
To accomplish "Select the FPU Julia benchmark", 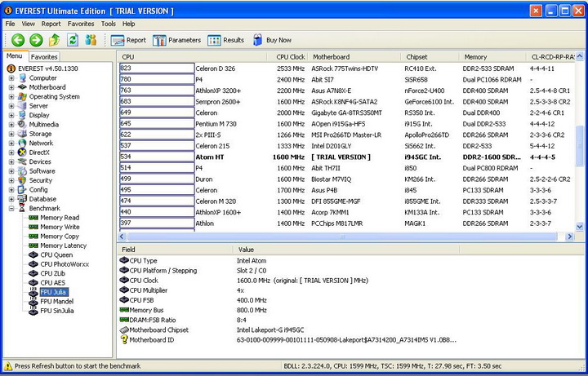I will tap(53, 292).
